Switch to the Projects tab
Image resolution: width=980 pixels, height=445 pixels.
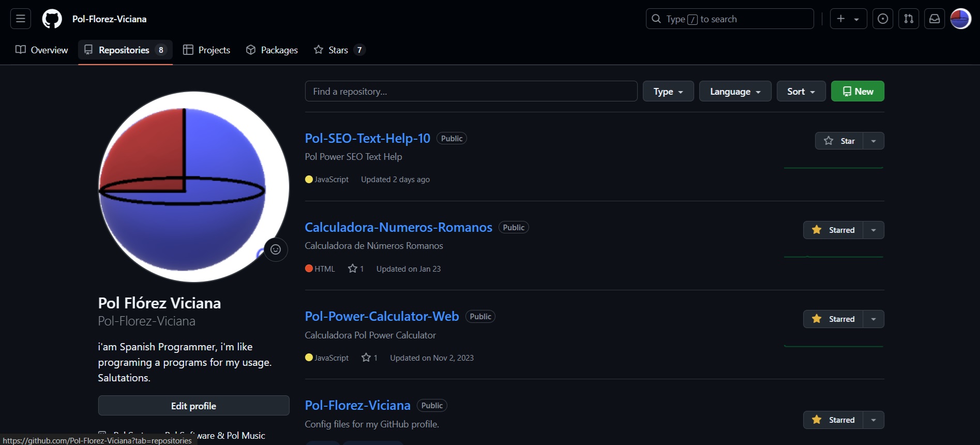coord(206,50)
